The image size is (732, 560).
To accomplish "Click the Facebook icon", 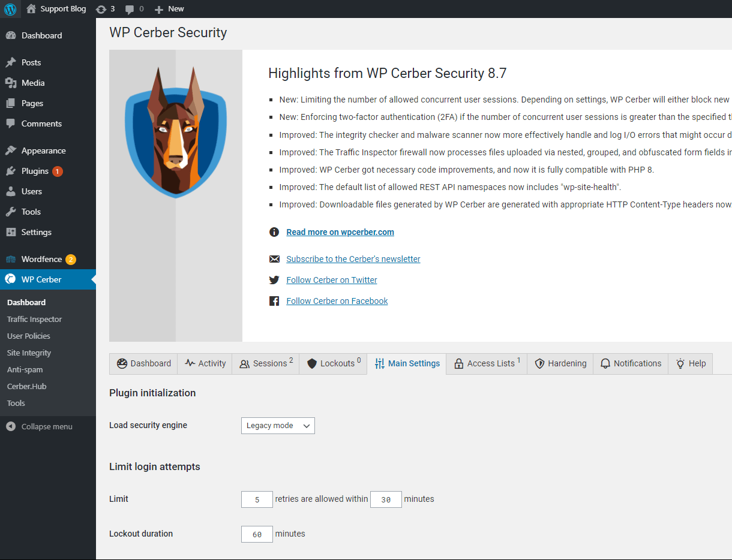I will click(274, 301).
